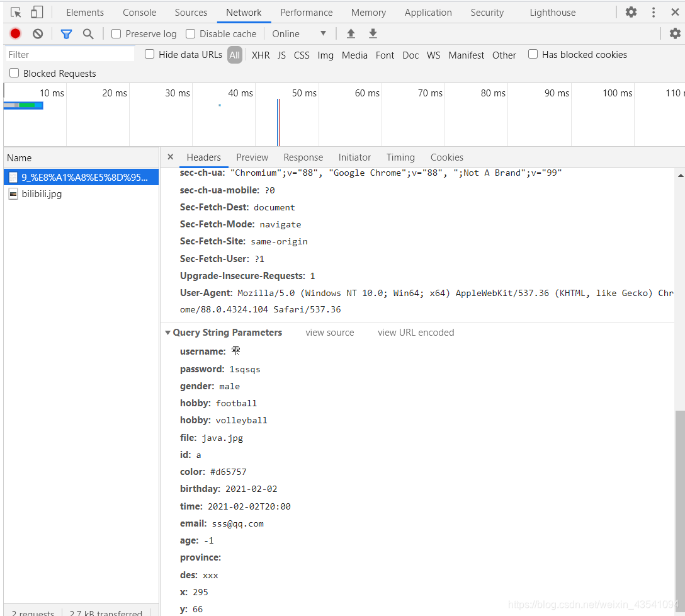The width and height of the screenshot is (685, 616).
Task: Filter requests by XHR
Action: [x=261, y=55]
